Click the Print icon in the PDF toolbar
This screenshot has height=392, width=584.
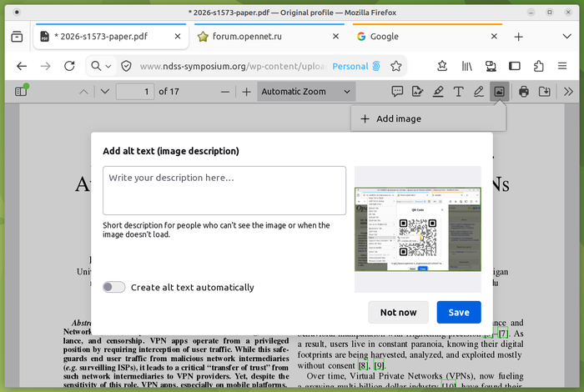[x=524, y=91]
